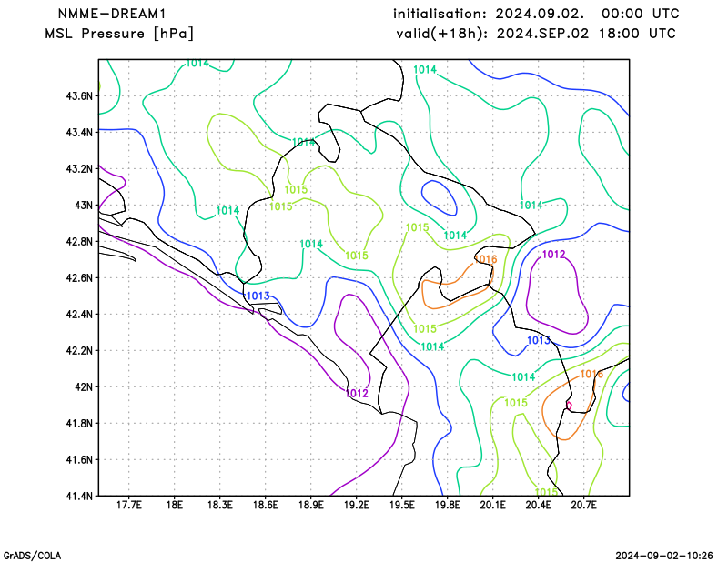The image size is (728, 562).
Task: Select the 19.2E longitude axis label
Action: [356, 505]
